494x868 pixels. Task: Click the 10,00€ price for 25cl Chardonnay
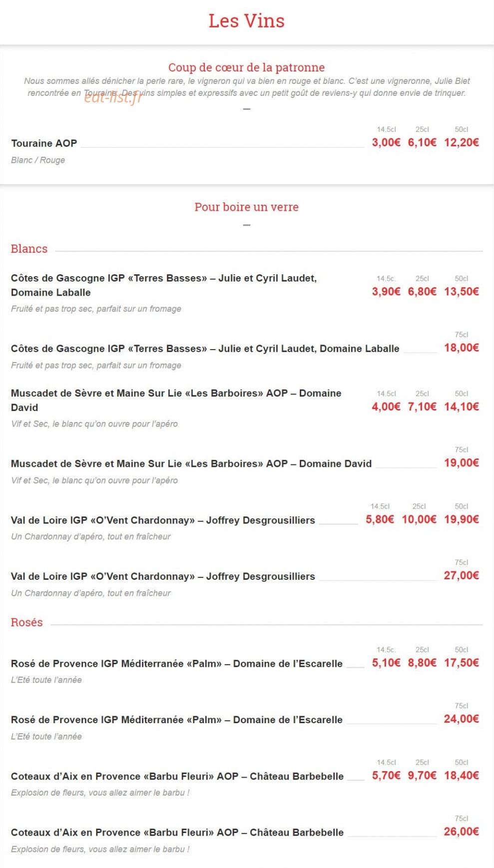pyautogui.click(x=419, y=519)
